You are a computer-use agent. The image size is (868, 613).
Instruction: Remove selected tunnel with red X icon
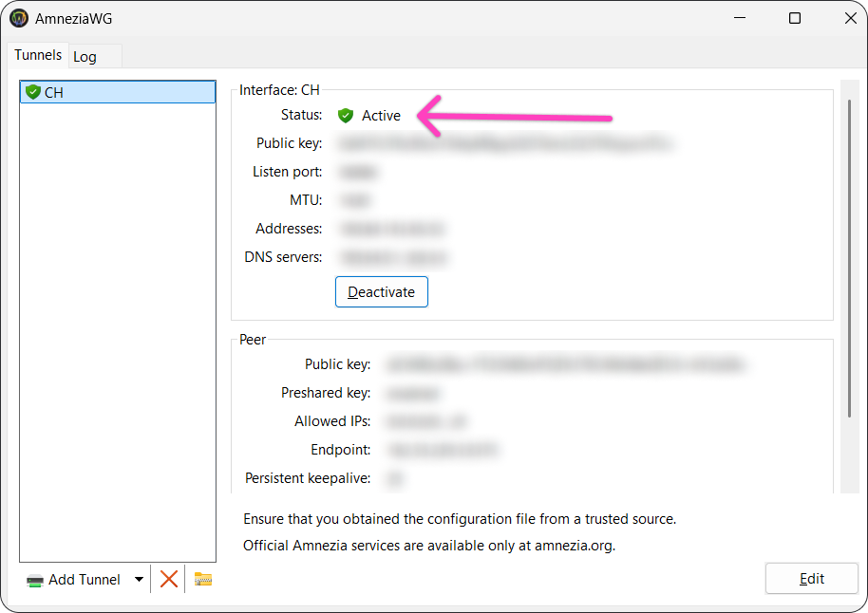pyautogui.click(x=169, y=579)
